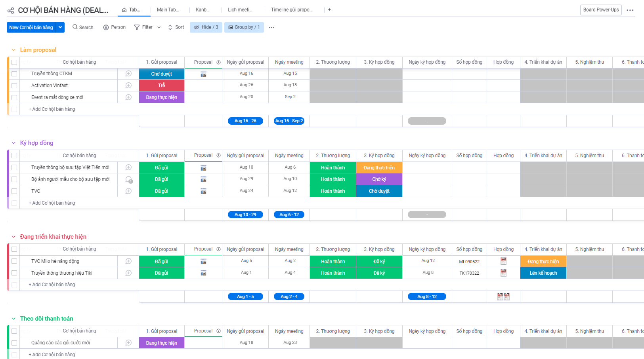Switch to the Kanban tab
Viewport: 644px width, 359px height.
[x=203, y=9]
